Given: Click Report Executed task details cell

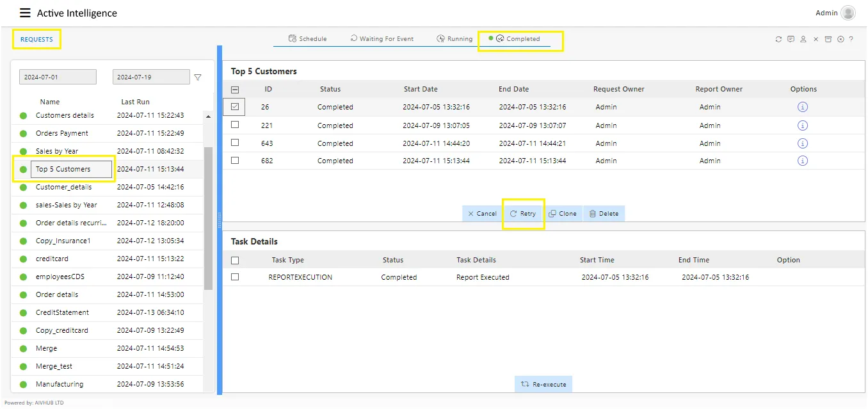Looking at the screenshot, I should point(483,278).
